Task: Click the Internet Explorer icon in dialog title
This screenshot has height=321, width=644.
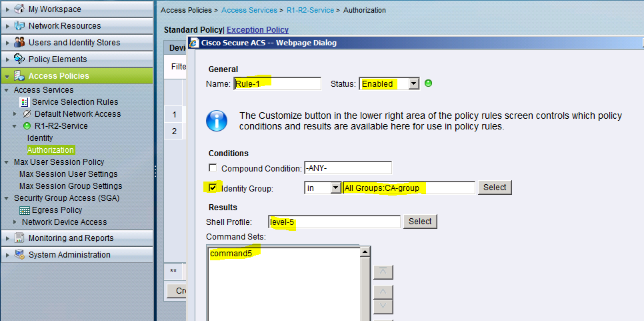Action: click(194, 42)
